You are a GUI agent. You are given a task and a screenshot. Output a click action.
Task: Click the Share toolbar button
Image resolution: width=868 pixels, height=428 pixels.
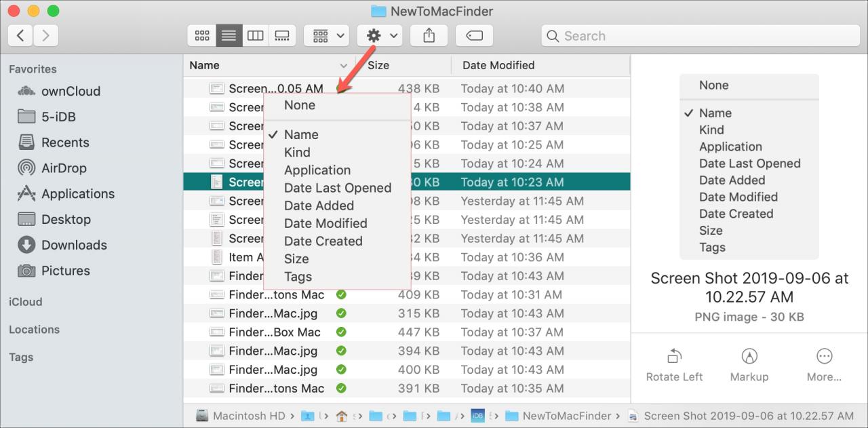pos(429,35)
